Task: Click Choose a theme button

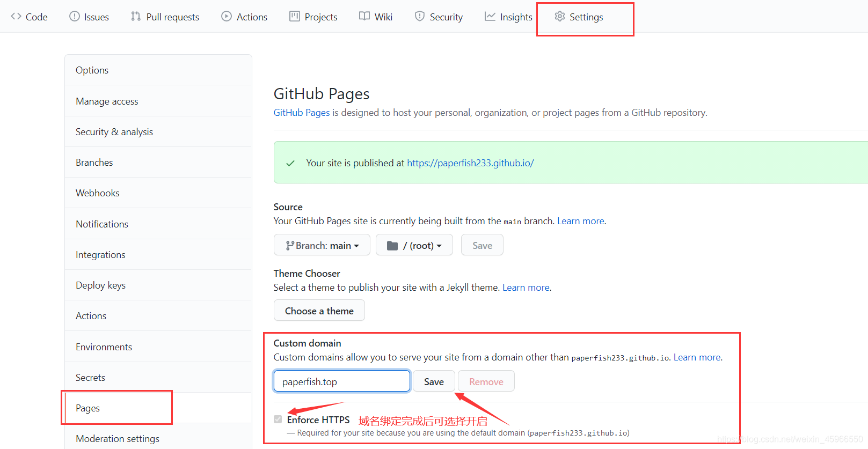Action: (x=319, y=311)
